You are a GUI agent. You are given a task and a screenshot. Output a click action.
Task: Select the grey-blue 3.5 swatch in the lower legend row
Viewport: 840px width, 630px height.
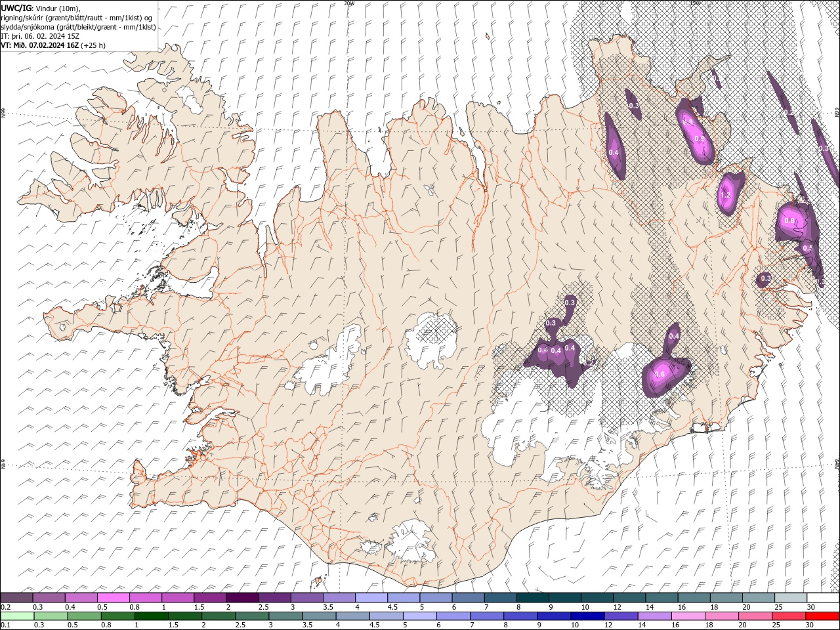(320, 616)
